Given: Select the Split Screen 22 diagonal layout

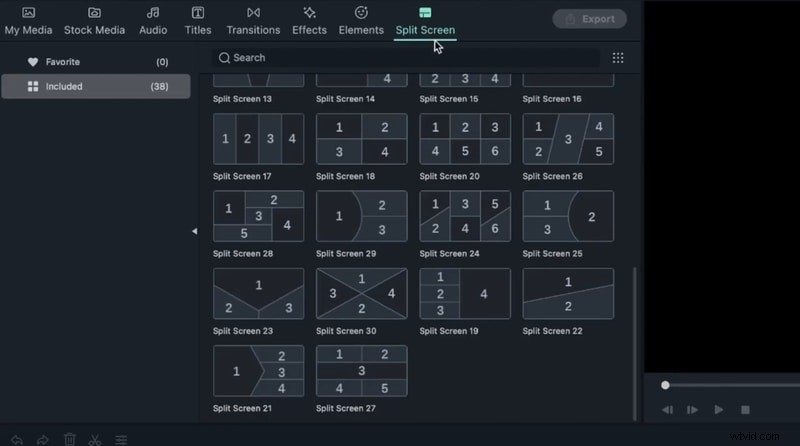Looking at the screenshot, I should coord(568,293).
